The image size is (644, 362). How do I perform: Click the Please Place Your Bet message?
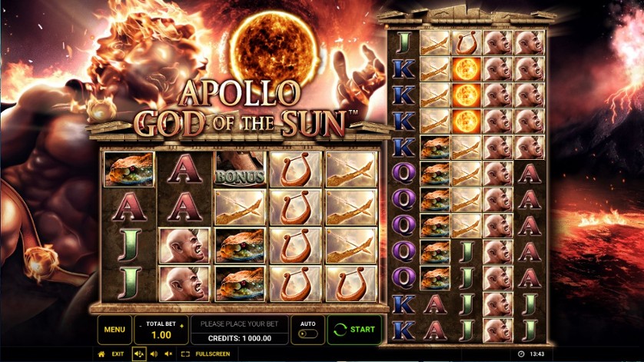point(240,324)
